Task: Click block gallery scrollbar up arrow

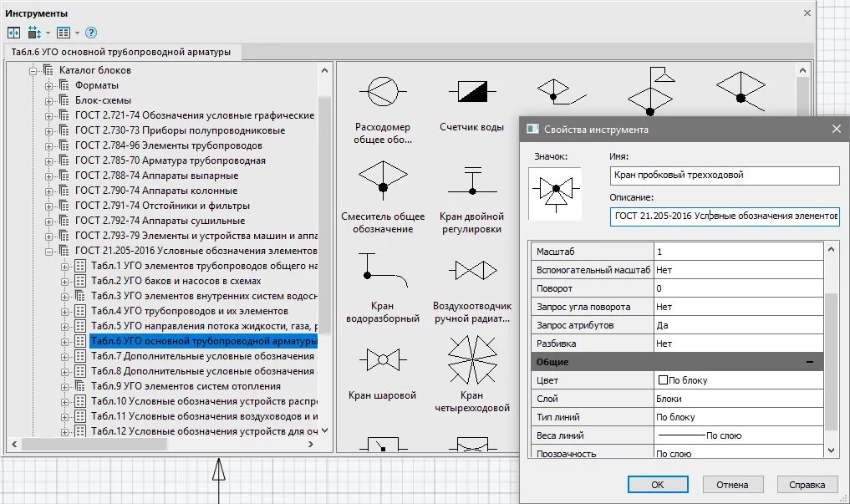Action: 803,70
